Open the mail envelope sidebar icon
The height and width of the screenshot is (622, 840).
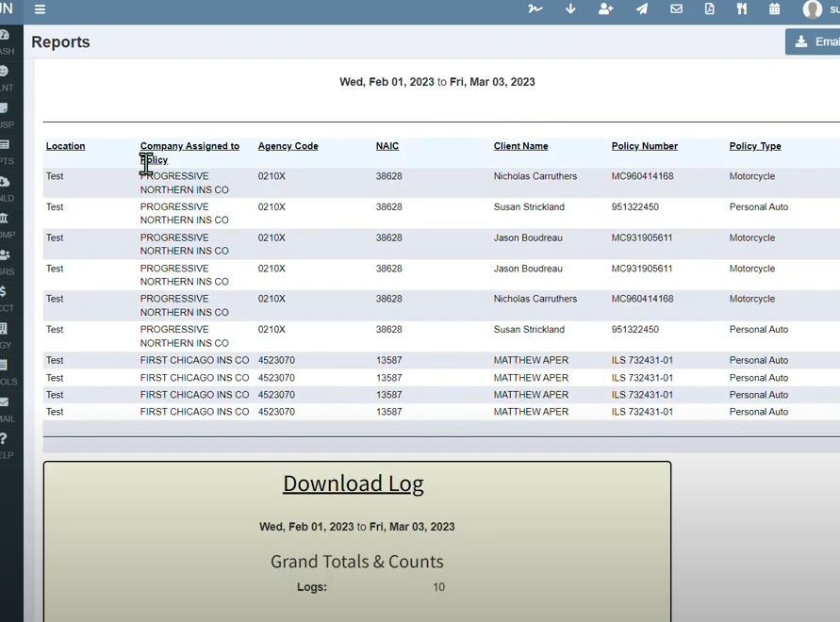pos(4,401)
